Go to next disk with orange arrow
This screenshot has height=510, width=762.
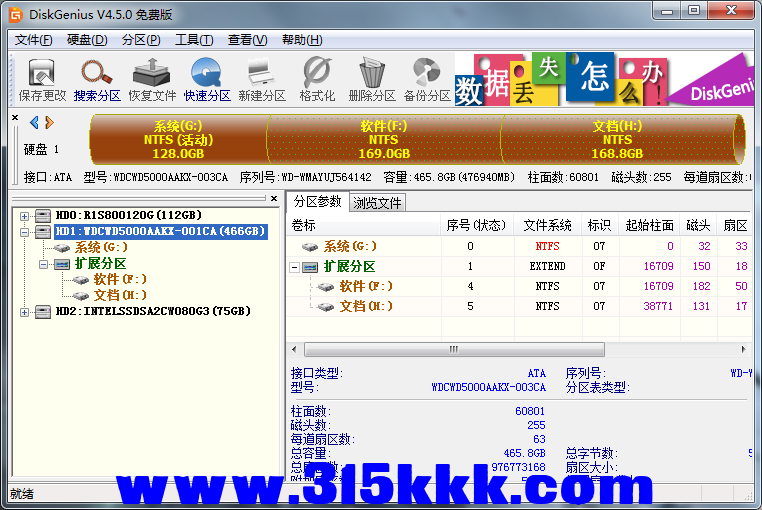(x=49, y=123)
